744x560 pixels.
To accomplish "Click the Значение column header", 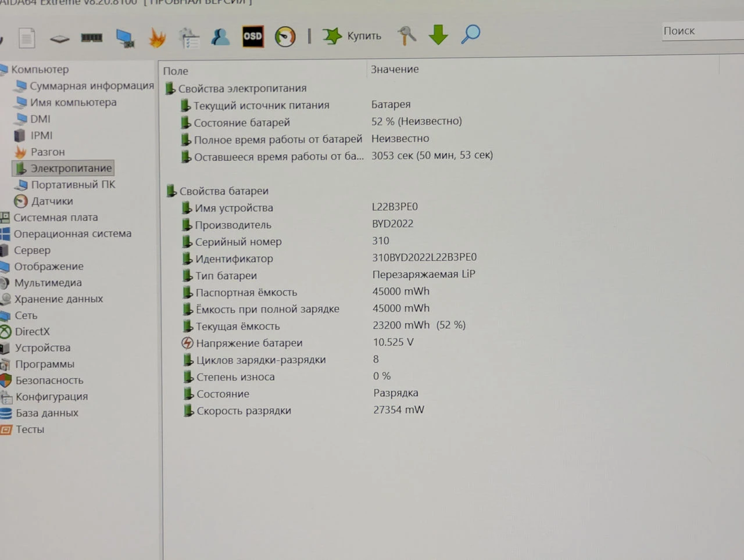I will pyautogui.click(x=395, y=69).
